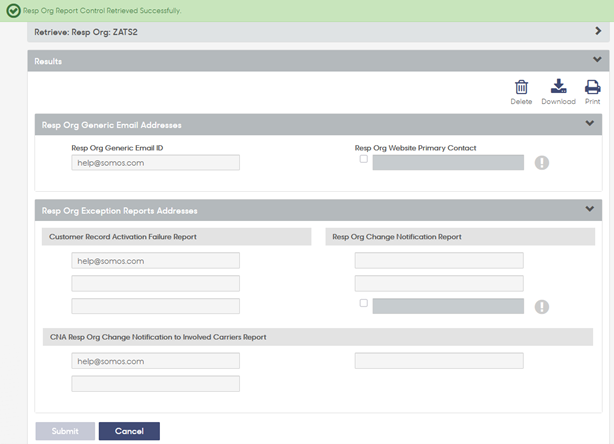This screenshot has width=614, height=444.
Task: Click second Customer Record Activation Failure email field
Action: coord(155,283)
